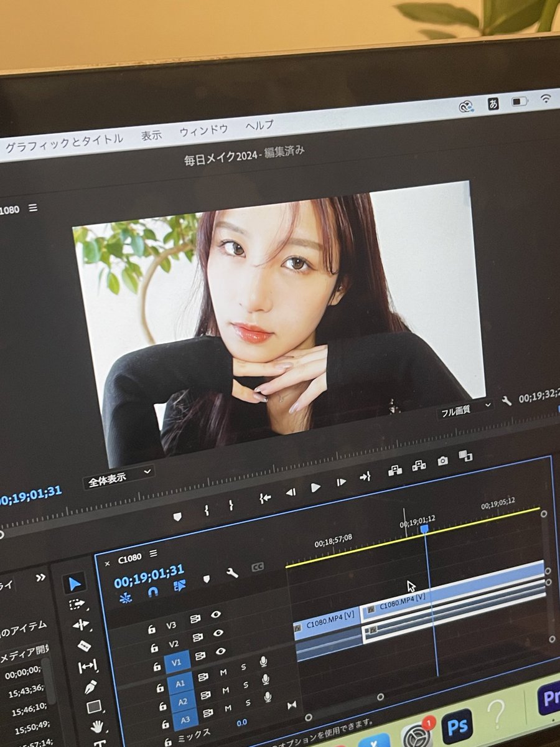Export frame with camera icon

tap(442, 461)
